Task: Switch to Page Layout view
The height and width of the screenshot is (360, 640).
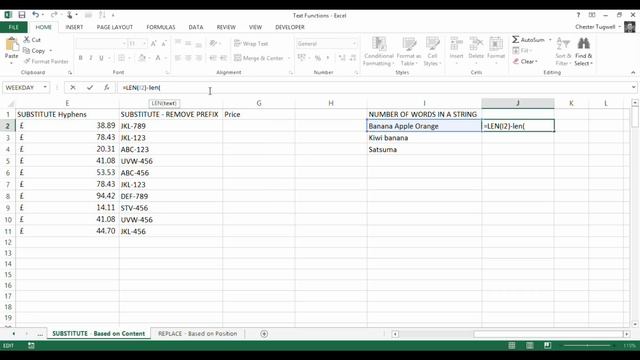Action: [x=529, y=346]
